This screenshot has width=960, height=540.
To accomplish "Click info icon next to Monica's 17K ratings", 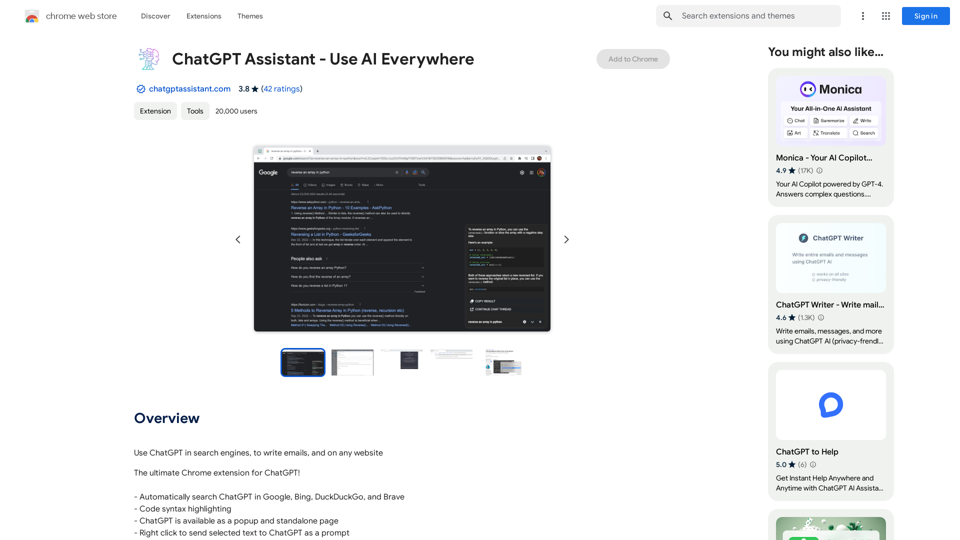I will (x=820, y=171).
